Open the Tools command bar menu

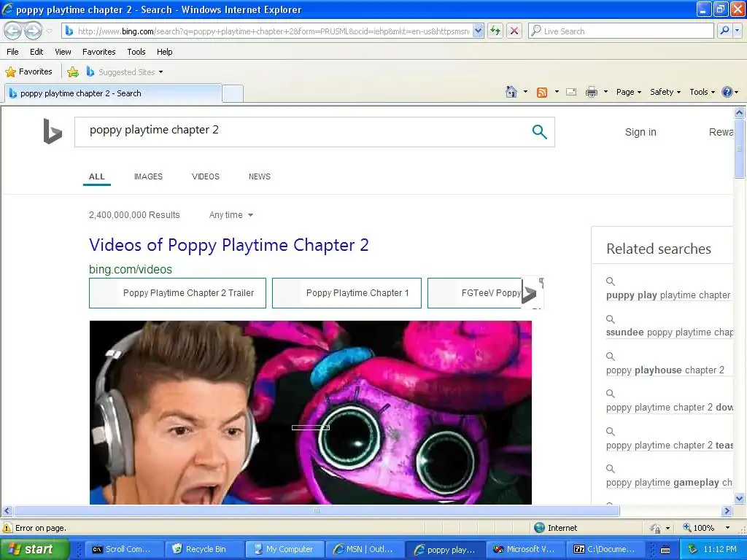coord(703,92)
